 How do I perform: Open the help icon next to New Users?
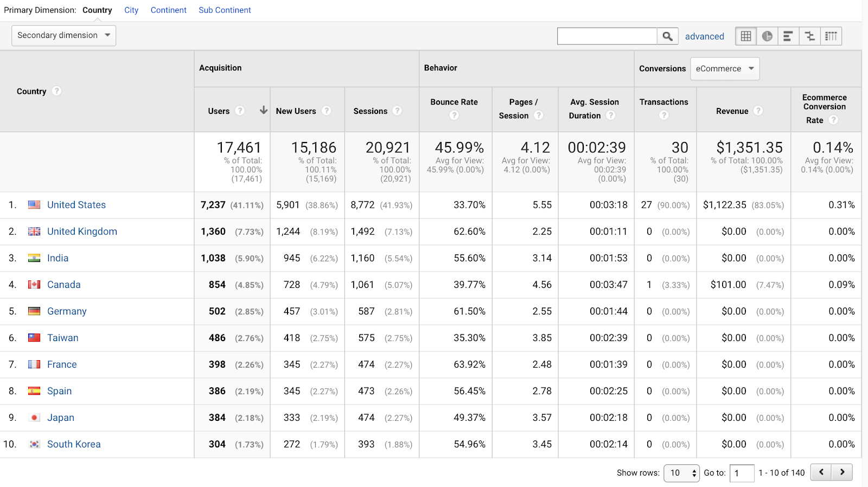click(x=327, y=111)
